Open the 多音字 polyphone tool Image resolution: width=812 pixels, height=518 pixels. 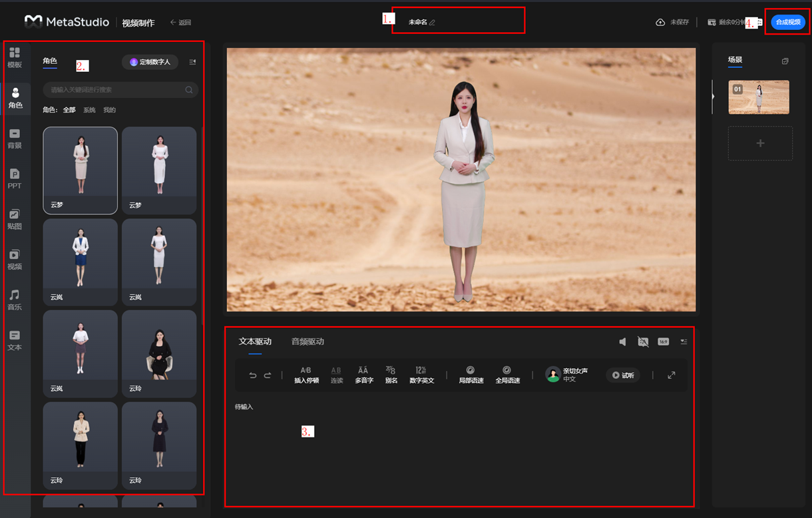(x=363, y=375)
